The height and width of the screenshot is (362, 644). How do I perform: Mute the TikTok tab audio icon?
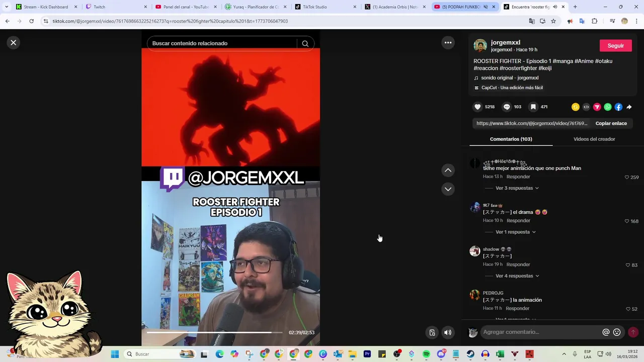coord(555,7)
